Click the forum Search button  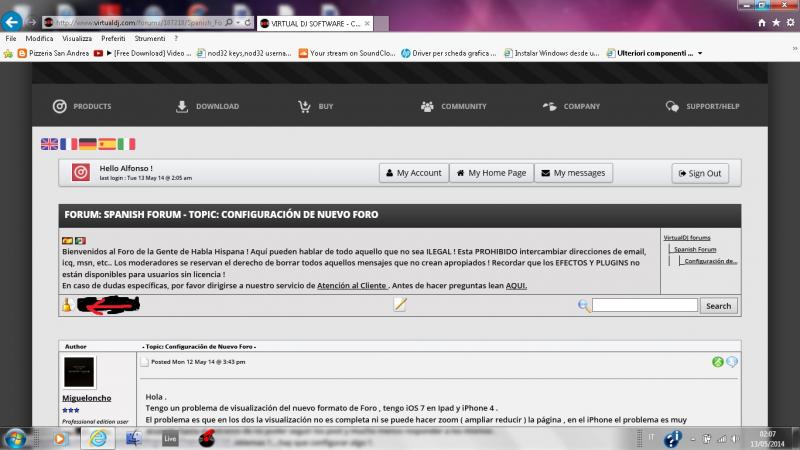pyautogui.click(x=718, y=306)
